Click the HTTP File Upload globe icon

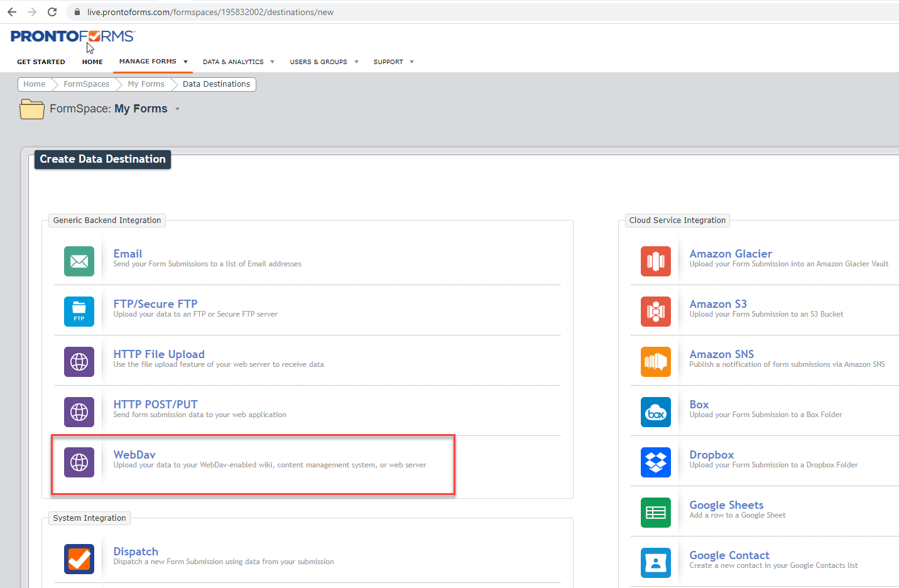pos(79,362)
